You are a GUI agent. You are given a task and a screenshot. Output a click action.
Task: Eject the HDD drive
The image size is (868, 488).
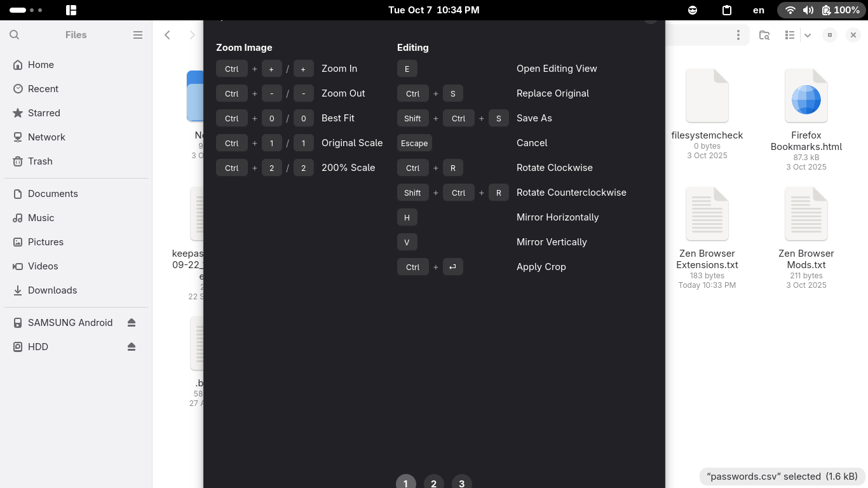tap(132, 347)
